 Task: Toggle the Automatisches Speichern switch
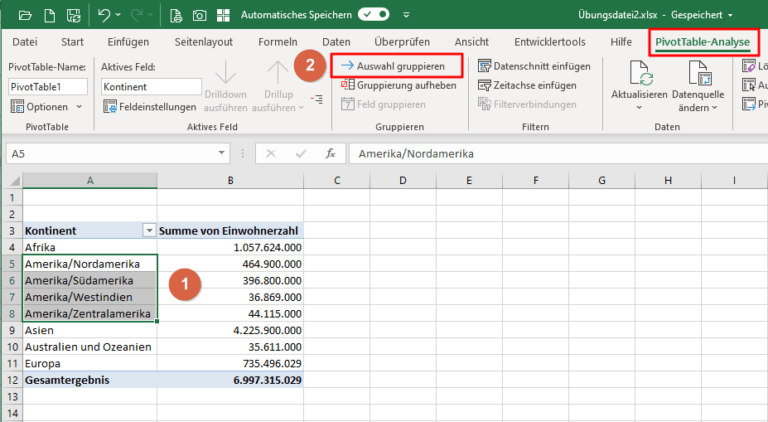pyautogui.click(x=373, y=15)
